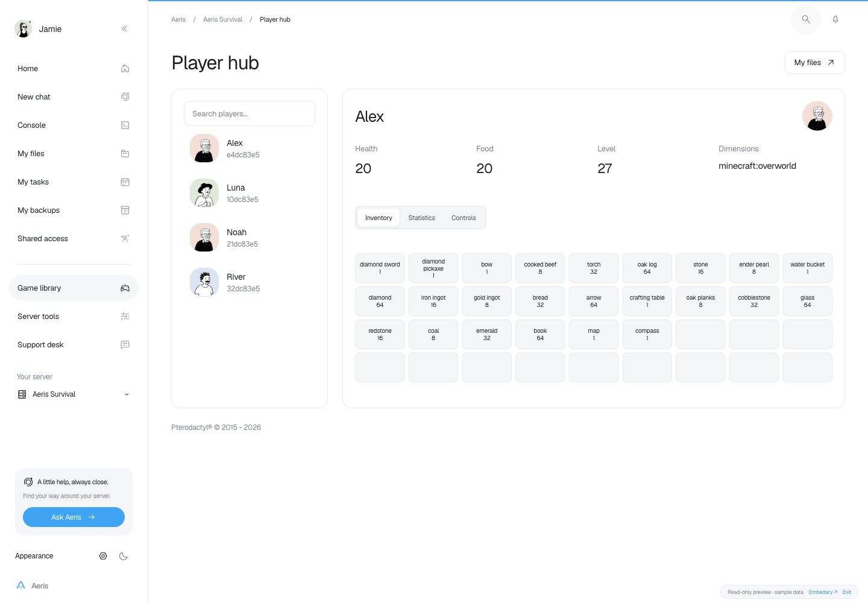Click the Support desk chat icon

tap(125, 344)
